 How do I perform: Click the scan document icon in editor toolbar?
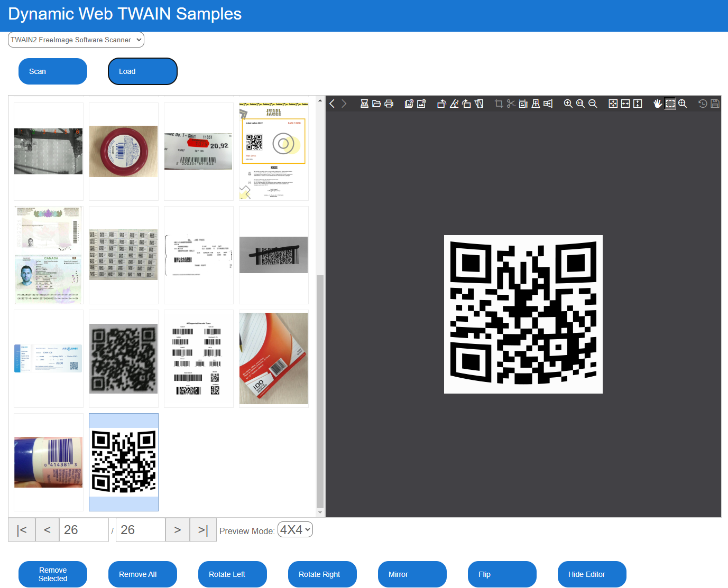tap(364, 104)
